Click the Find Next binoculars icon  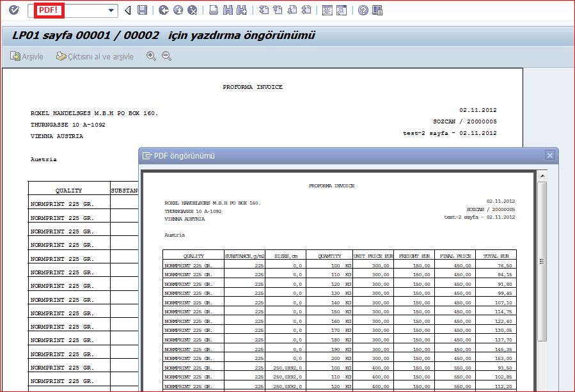click(242, 10)
